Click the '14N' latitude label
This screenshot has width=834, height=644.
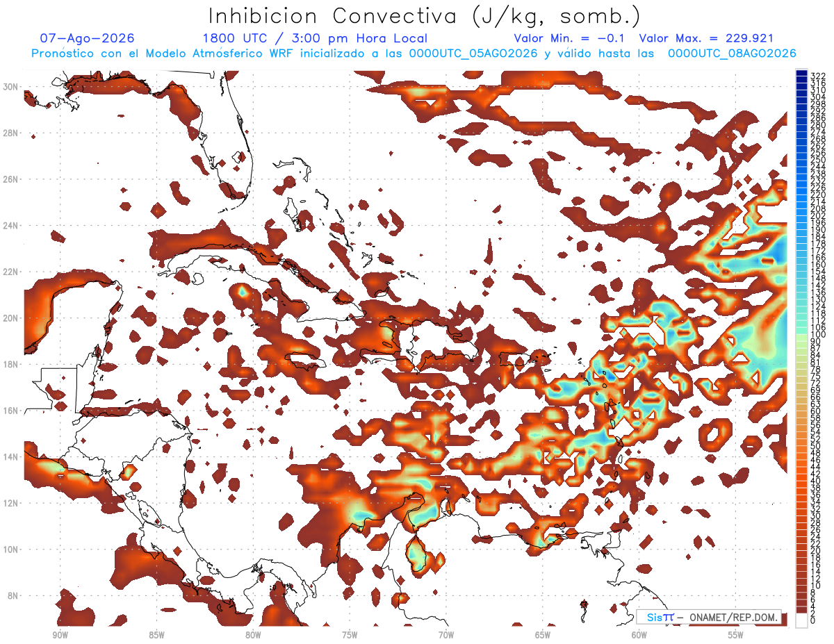pyautogui.click(x=10, y=456)
